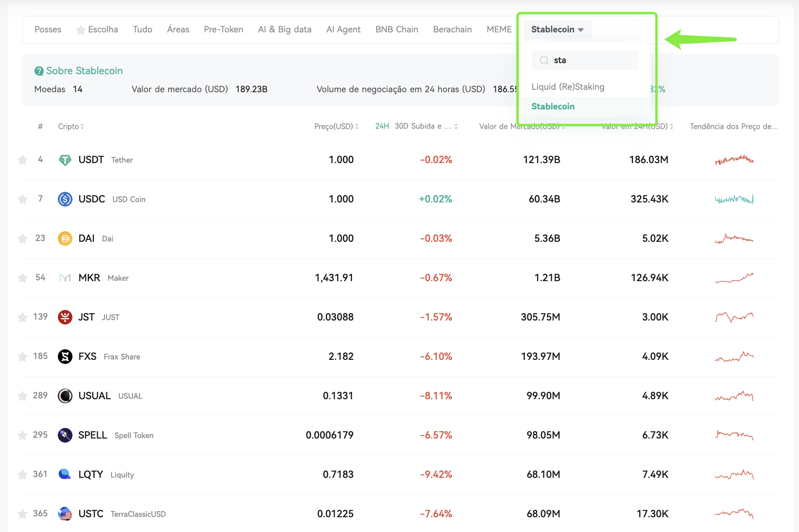The height and width of the screenshot is (532, 799).
Task: Click the USDC coin logo
Action: tap(65, 199)
